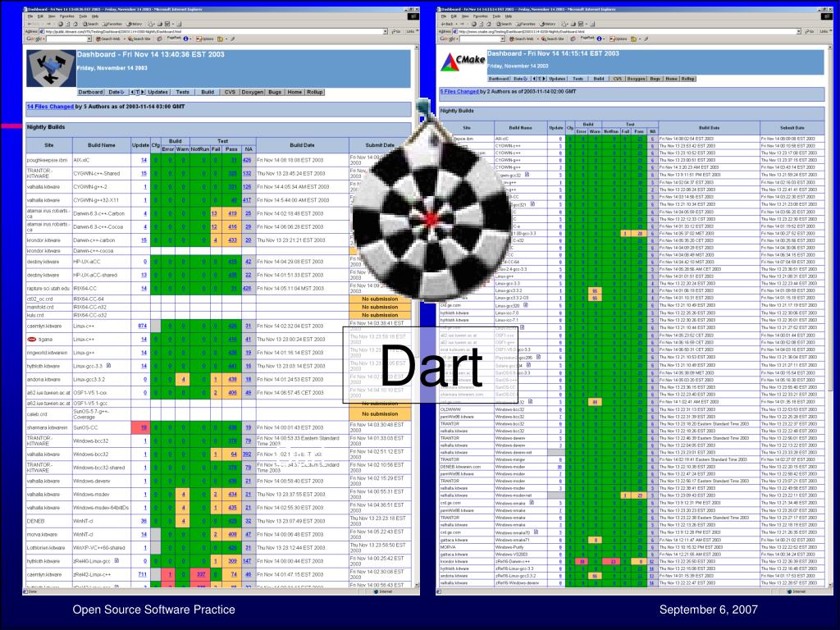Open Options in right Google toolbar
840x630 pixels.
point(619,39)
